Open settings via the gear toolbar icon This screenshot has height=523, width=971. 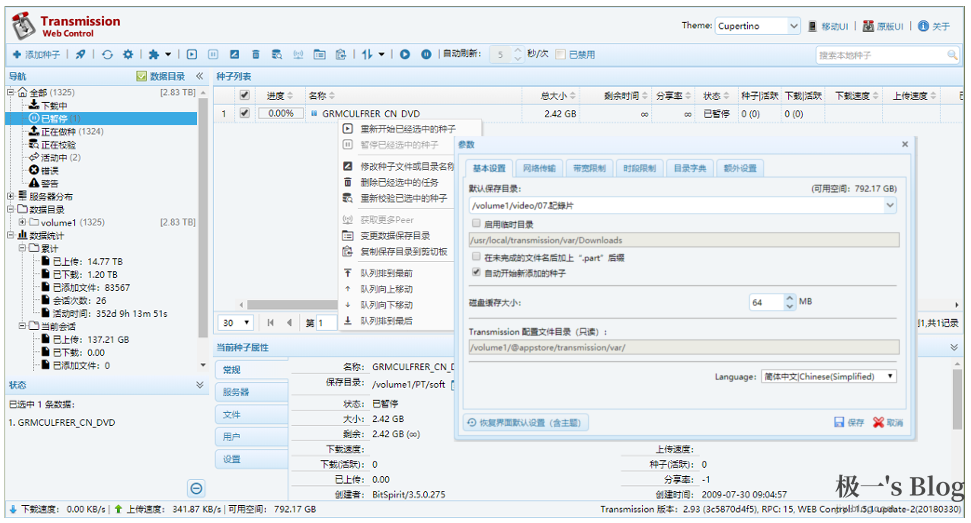point(128,54)
